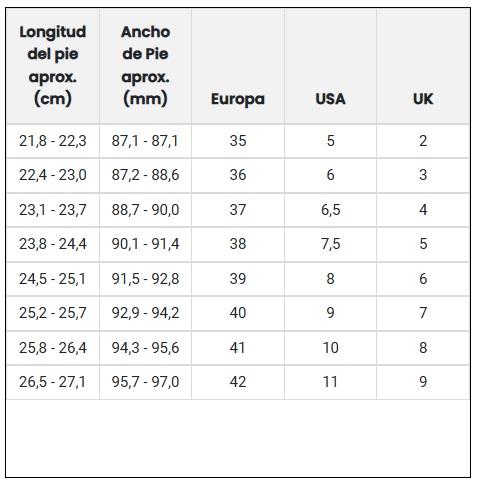Click foot width 95,7 - 97,0 cell

145,382
